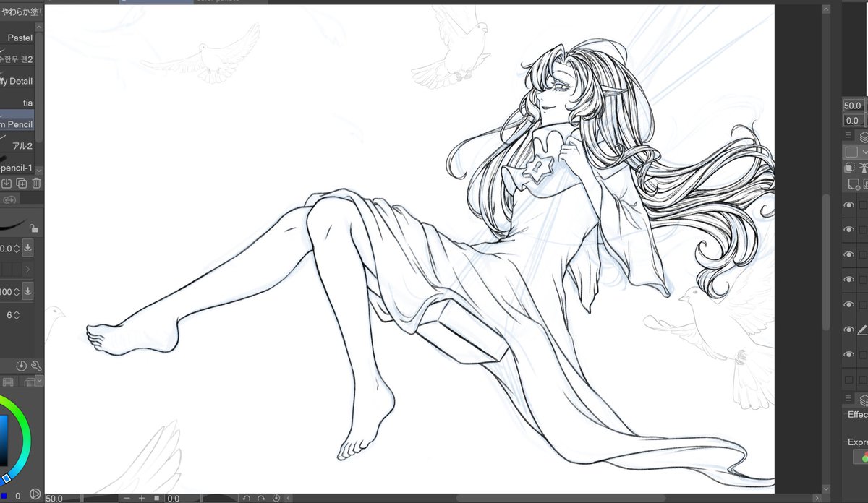Viewport: 868px width, 503px height.
Task: Rotate canvas left using bottom bar icon
Action: [x=247, y=498]
